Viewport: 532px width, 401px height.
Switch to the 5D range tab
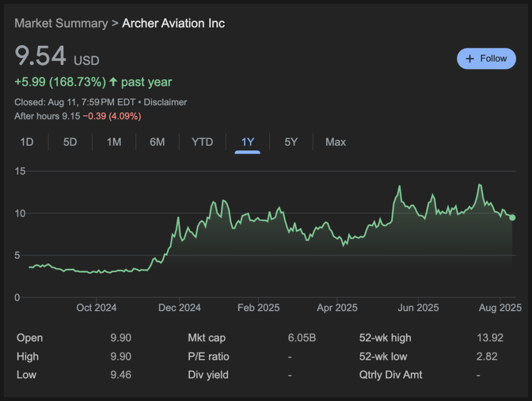coord(70,142)
